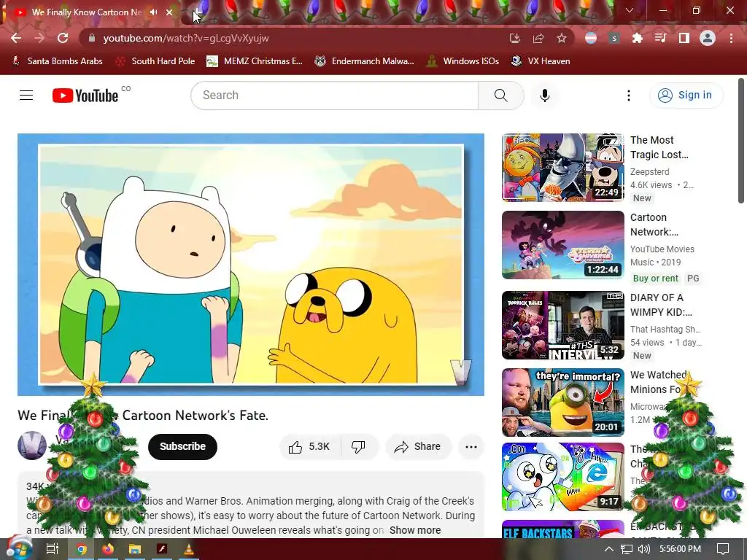Open YouTube settings three-dot menu
Image resolution: width=747 pixels, height=560 pixels.
pos(629,96)
